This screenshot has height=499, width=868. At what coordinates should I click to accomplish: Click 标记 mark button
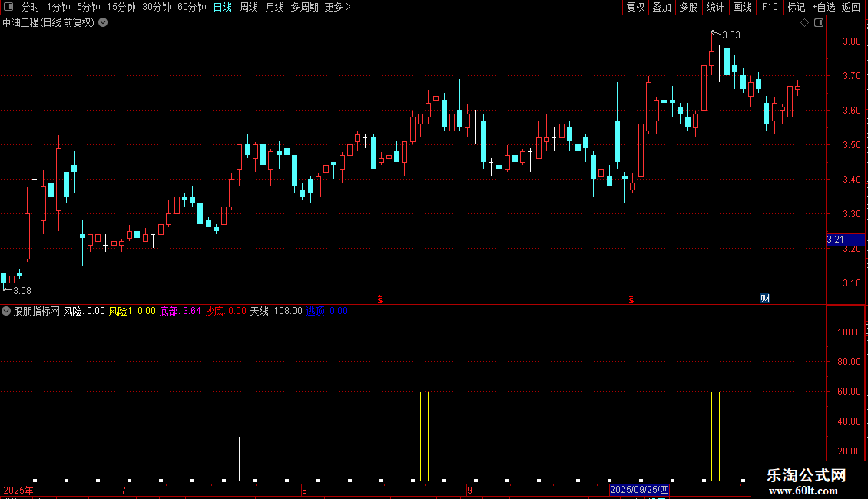pos(796,7)
